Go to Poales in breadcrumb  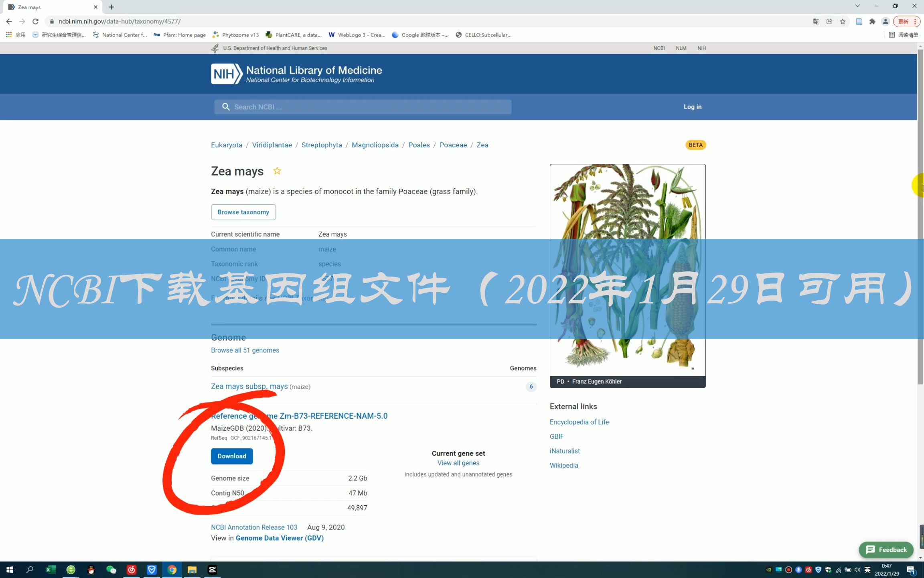(x=419, y=145)
